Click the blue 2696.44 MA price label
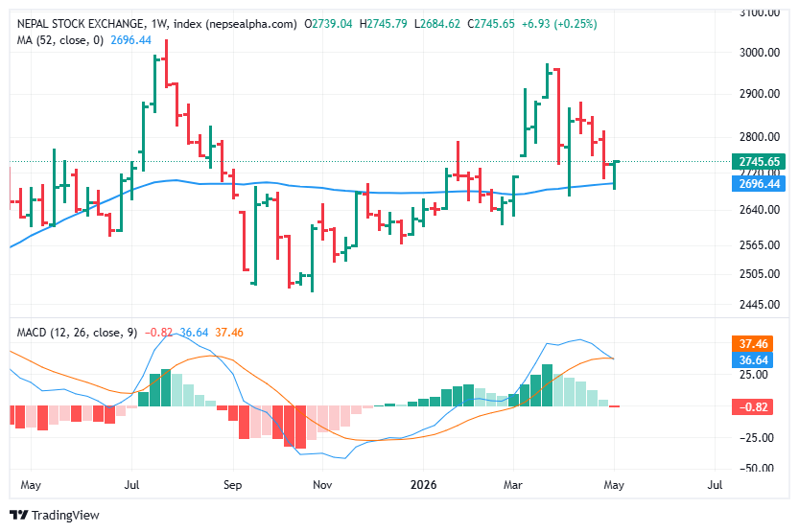The image size is (799, 532). click(758, 184)
